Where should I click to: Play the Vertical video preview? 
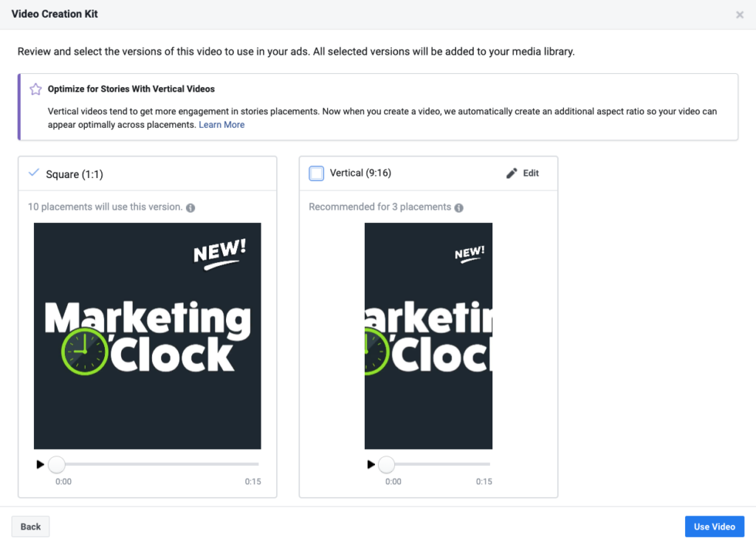pos(371,465)
